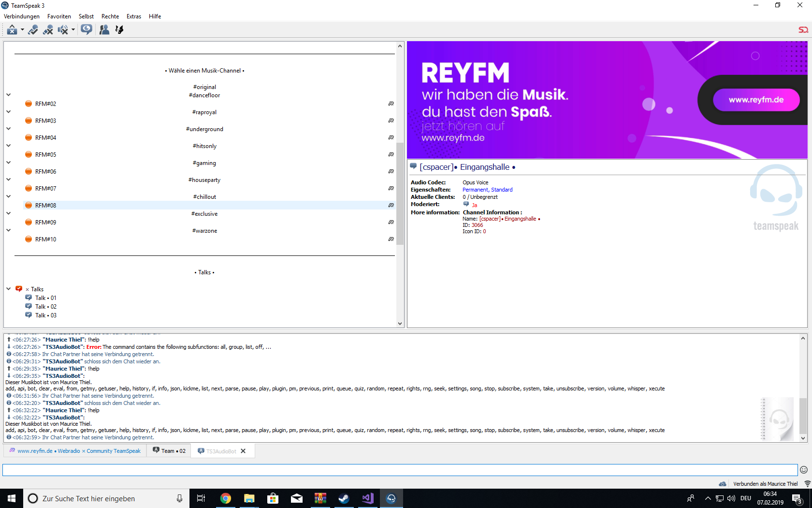The image size is (812, 508).
Task: Click the cloud icon in the TeamSpeak status bar
Action: click(723, 484)
